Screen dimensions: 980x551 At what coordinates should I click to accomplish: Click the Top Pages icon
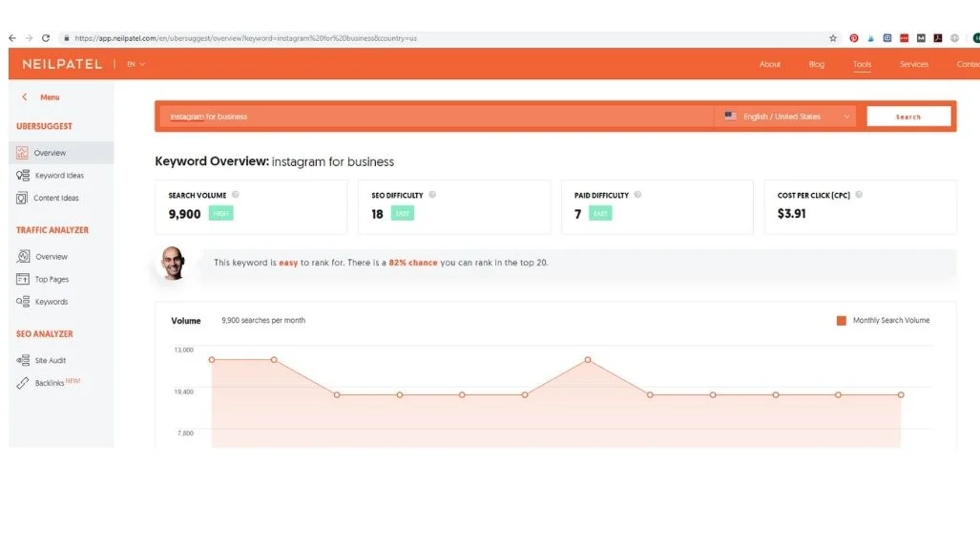23,279
